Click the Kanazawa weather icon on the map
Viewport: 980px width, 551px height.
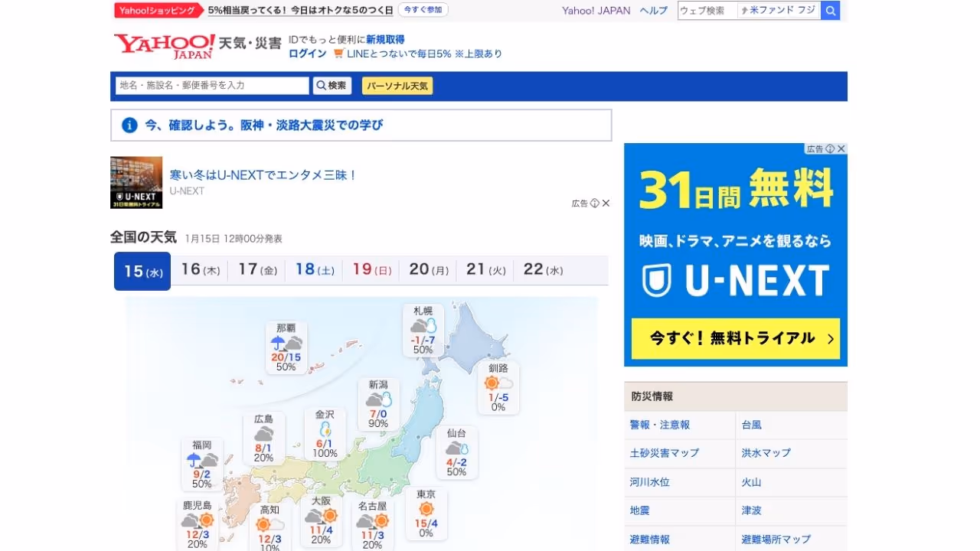click(x=325, y=429)
